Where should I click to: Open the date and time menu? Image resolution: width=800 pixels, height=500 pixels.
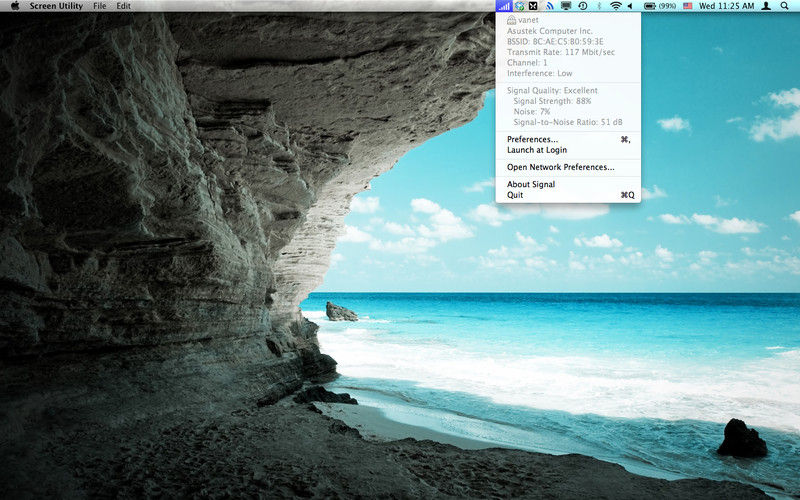726,6
